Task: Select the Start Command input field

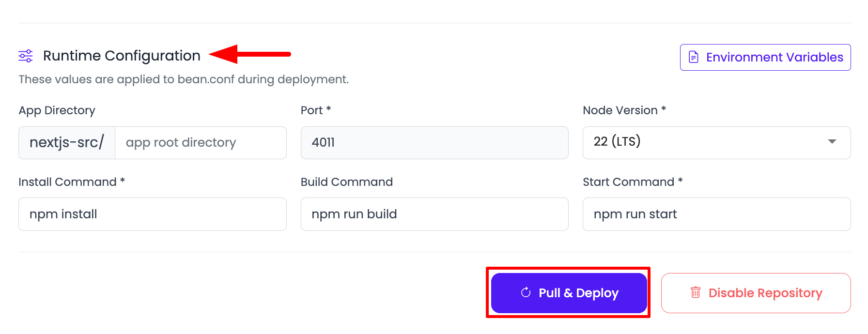Action: tap(717, 214)
